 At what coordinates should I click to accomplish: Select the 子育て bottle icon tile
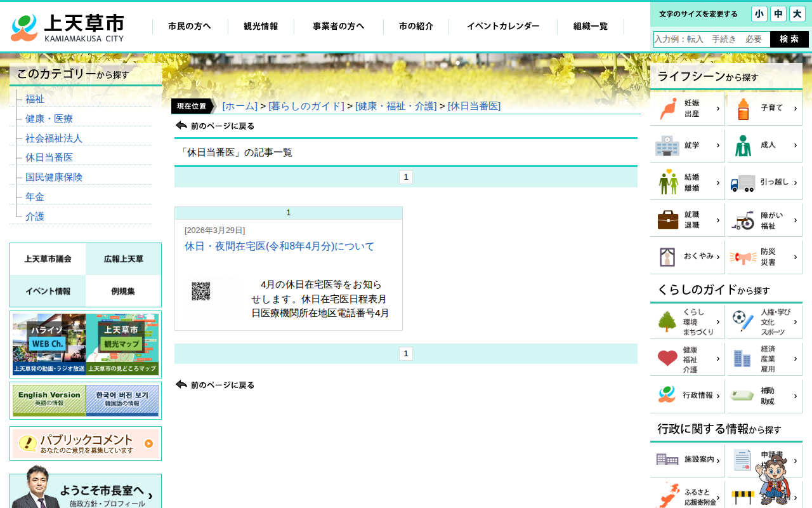click(x=764, y=109)
